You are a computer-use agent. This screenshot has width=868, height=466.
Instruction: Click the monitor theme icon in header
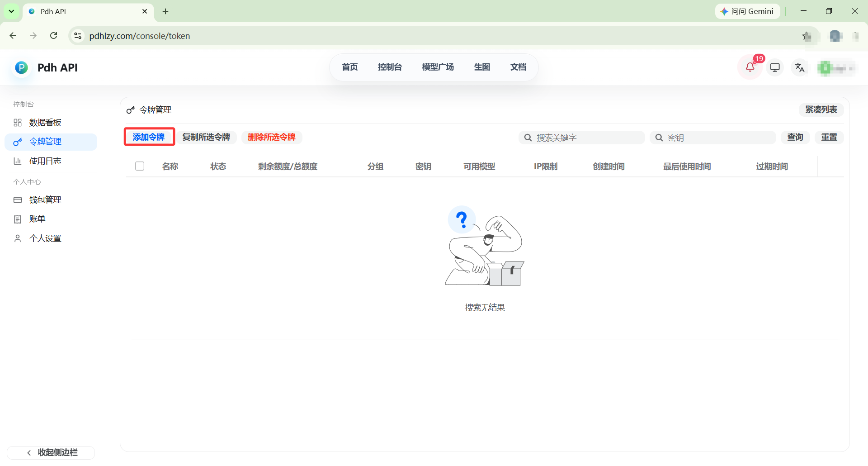click(775, 67)
